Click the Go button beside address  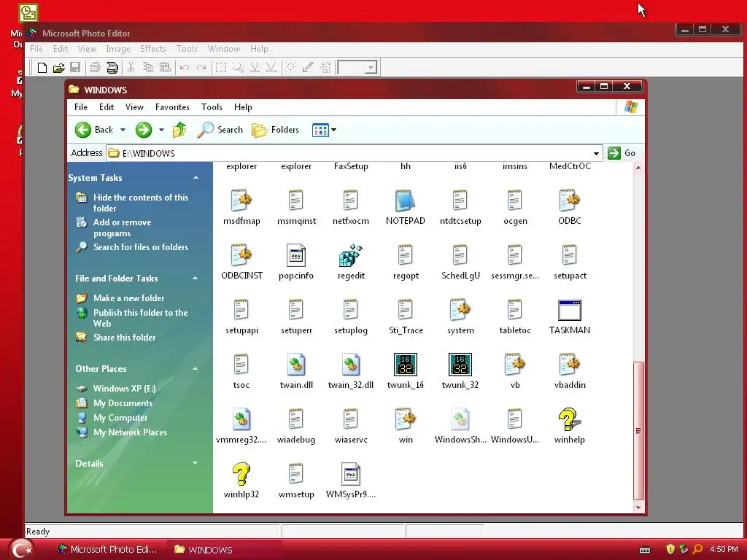pyautogui.click(x=622, y=153)
